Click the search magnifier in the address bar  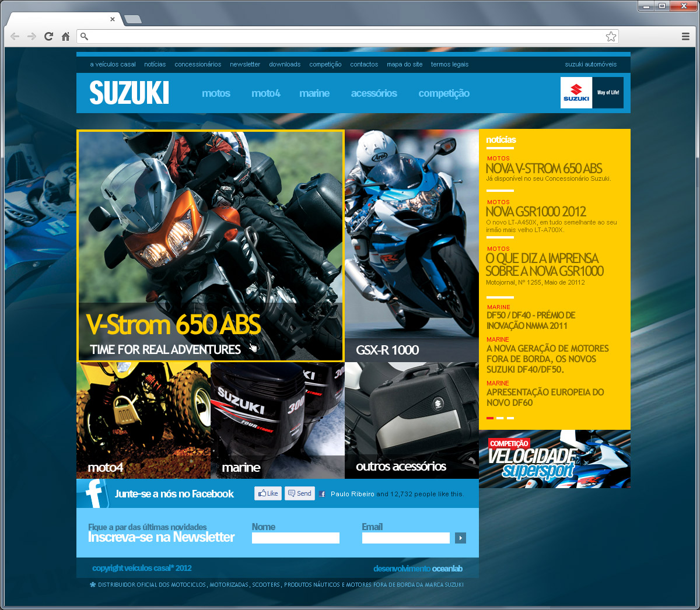click(85, 36)
